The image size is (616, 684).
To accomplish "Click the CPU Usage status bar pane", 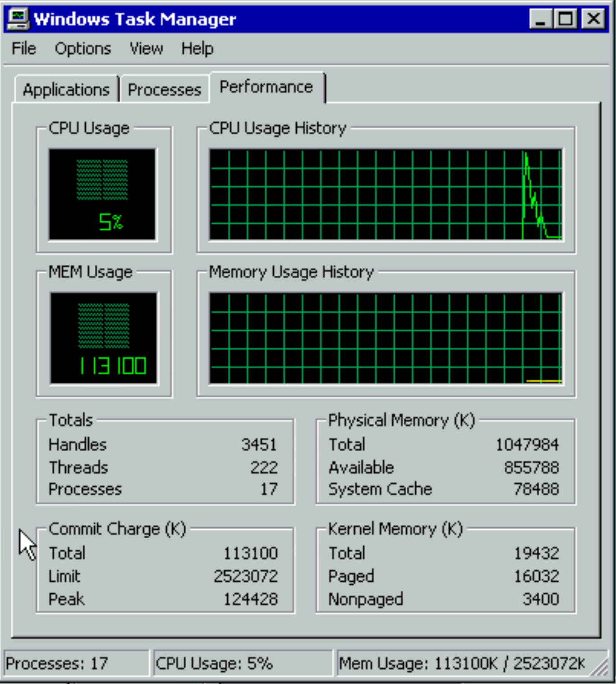I will tap(243, 663).
